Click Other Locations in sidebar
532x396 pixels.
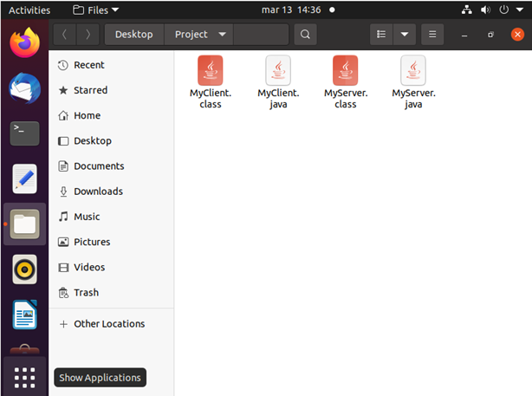click(111, 324)
